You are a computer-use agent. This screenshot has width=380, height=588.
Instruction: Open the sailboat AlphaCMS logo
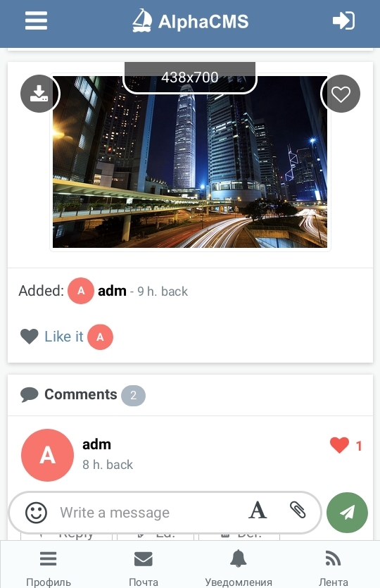pyautogui.click(x=191, y=21)
